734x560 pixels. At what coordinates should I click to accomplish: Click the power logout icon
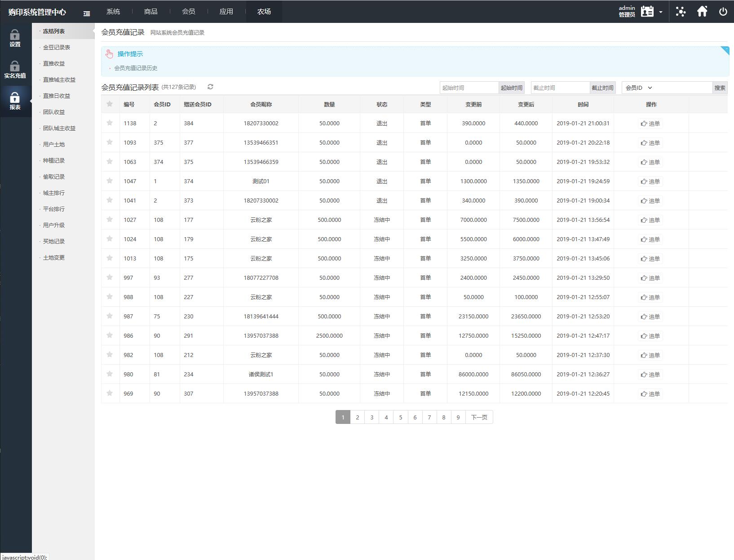pos(723,12)
